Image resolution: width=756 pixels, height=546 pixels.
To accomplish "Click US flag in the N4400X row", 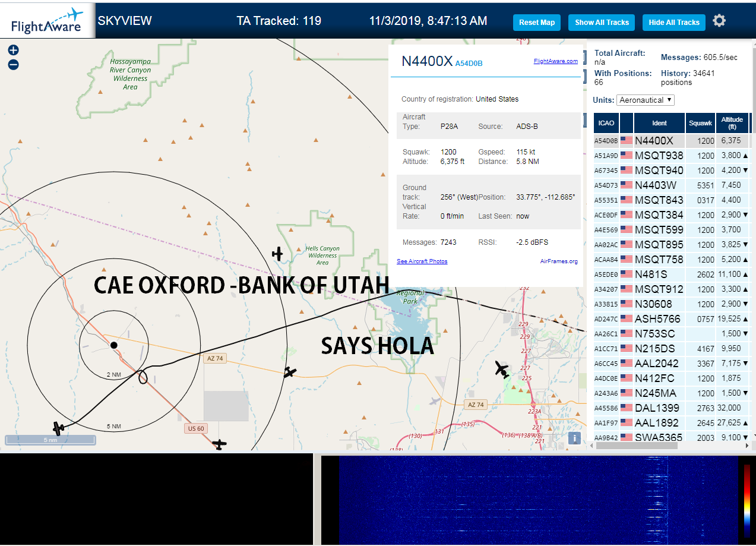I will click(627, 141).
